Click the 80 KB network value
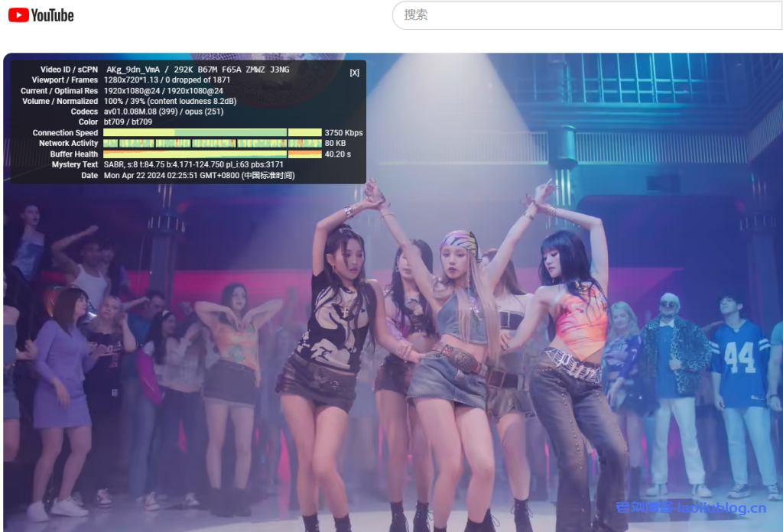 point(335,144)
